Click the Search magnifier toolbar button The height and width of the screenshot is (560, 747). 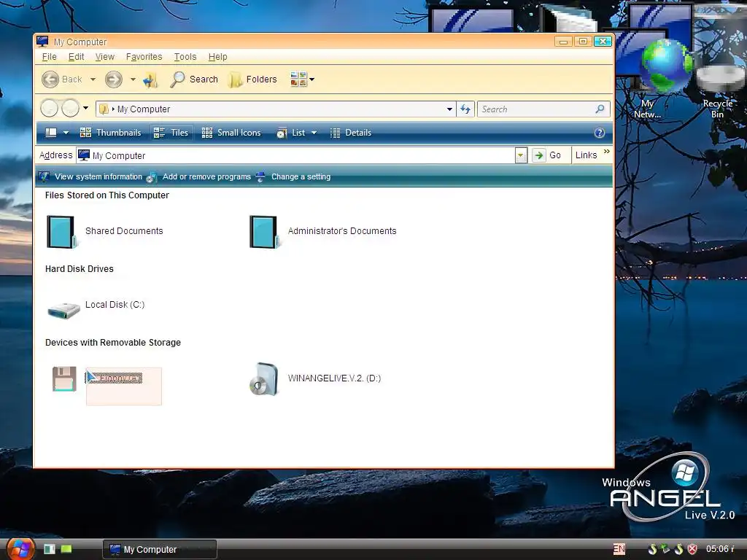(x=194, y=79)
